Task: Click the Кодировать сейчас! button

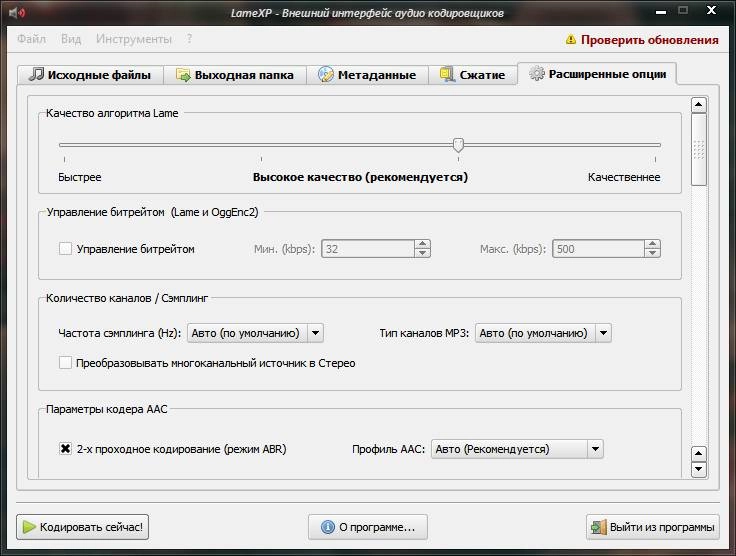Action: 83,527
